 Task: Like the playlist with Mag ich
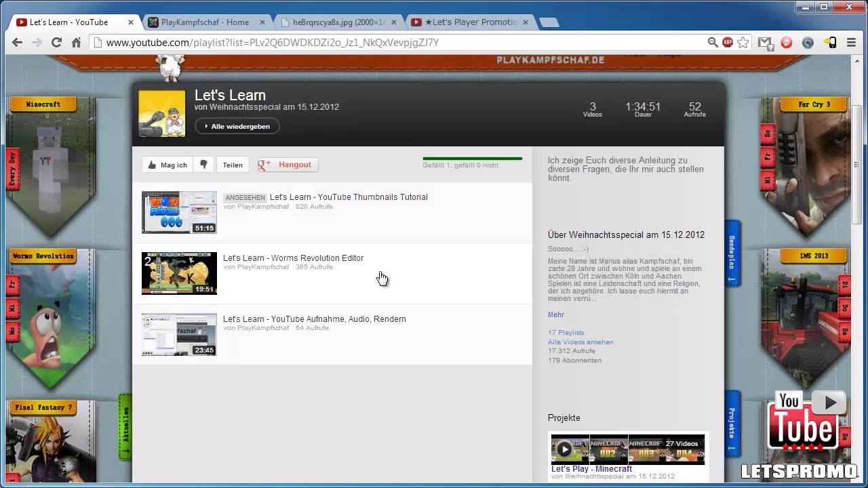point(167,165)
